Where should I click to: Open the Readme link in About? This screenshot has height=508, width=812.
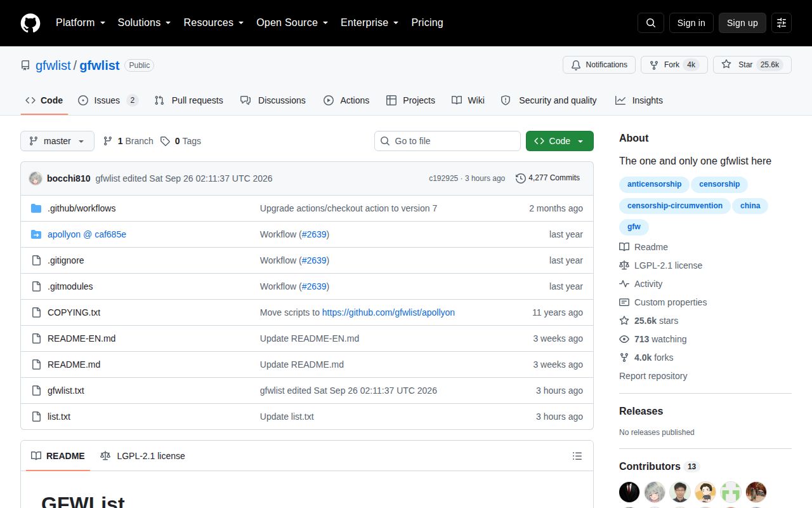(643, 247)
